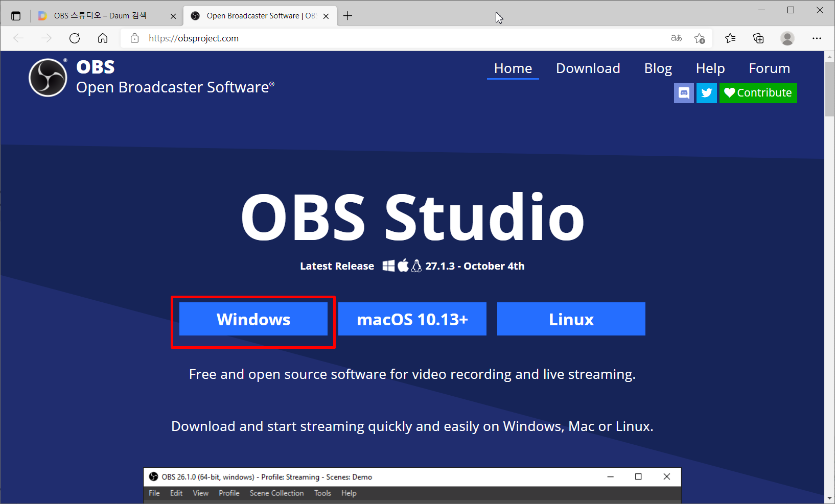Click Tools menu in OBS demo screenshot
835x504 pixels.
[322, 493]
